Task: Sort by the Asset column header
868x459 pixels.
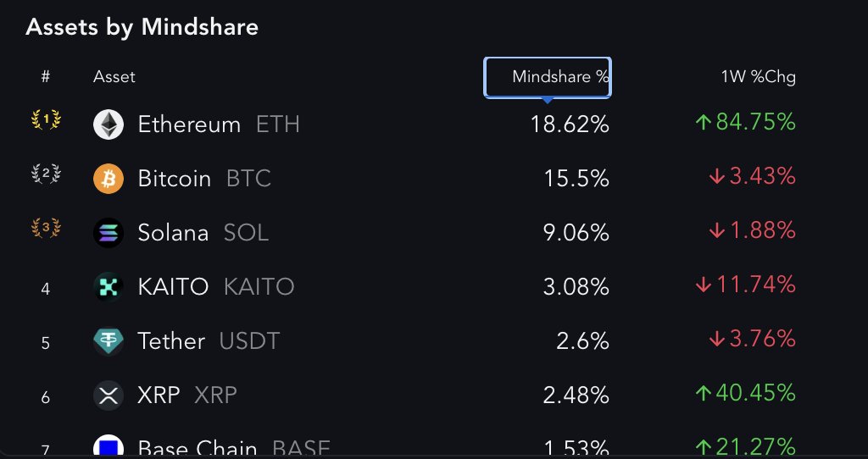Action: (114, 77)
